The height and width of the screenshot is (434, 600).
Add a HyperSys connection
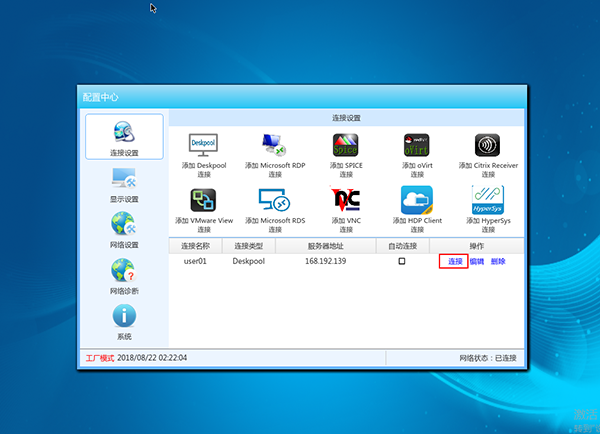[x=488, y=210]
